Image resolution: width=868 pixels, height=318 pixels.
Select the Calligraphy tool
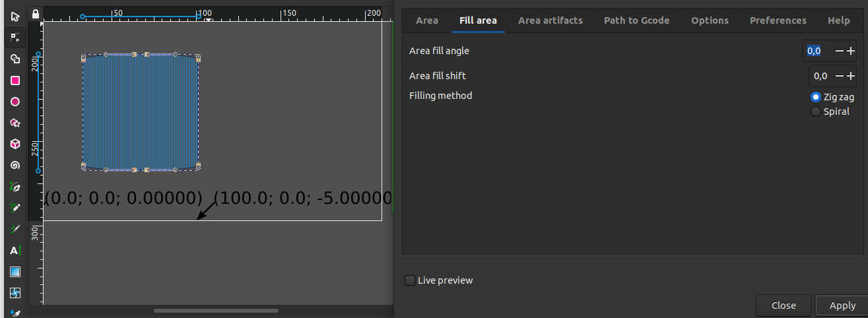[15, 229]
